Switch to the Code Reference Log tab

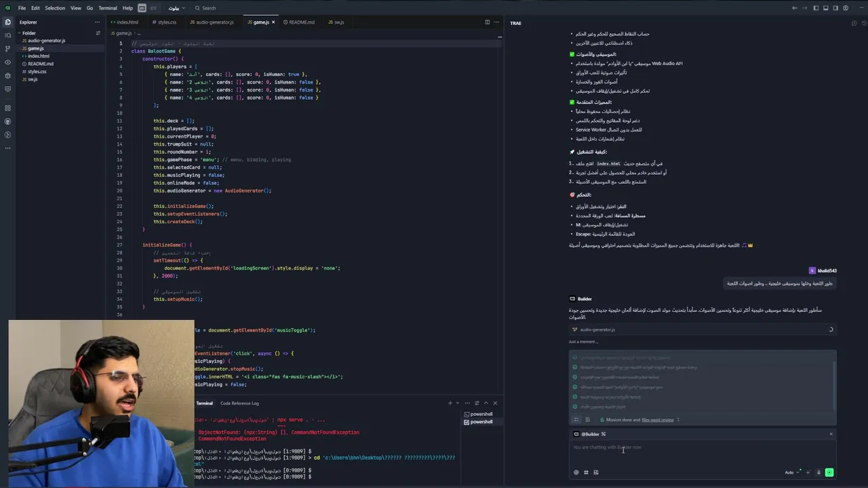(239, 403)
